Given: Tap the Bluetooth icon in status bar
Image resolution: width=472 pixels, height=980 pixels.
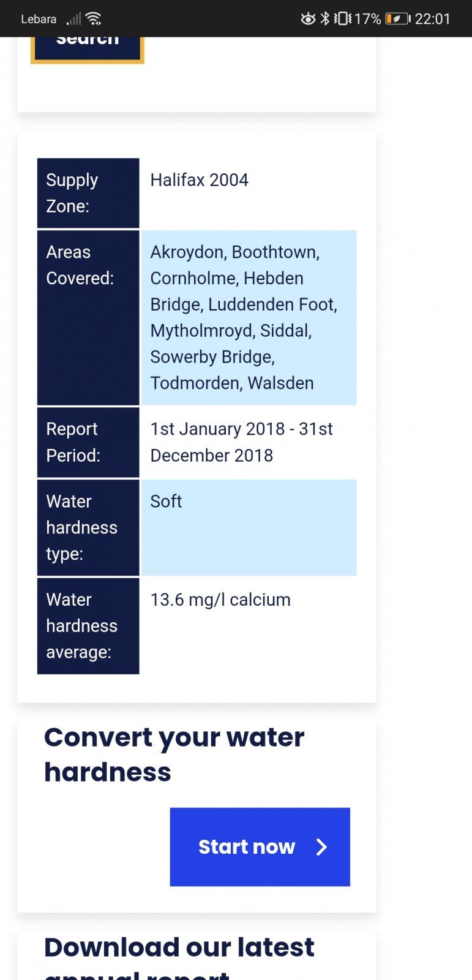Looking at the screenshot, I should (x=325, y=18).
